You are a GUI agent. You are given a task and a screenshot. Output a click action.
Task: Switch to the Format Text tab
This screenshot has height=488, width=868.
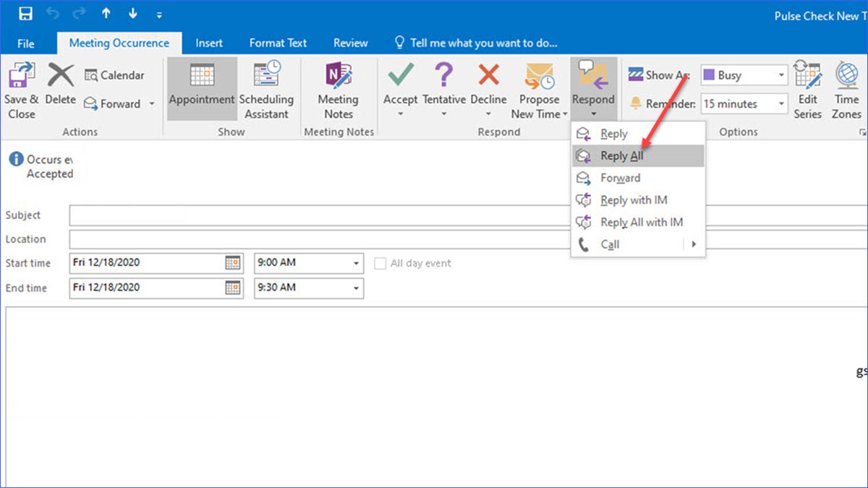coord(278,43)
